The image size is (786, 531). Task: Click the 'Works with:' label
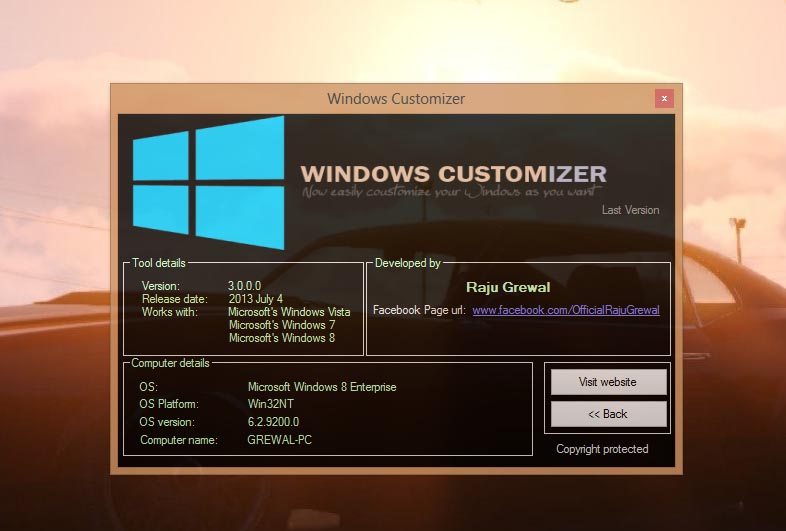click(x=169, y=312)
